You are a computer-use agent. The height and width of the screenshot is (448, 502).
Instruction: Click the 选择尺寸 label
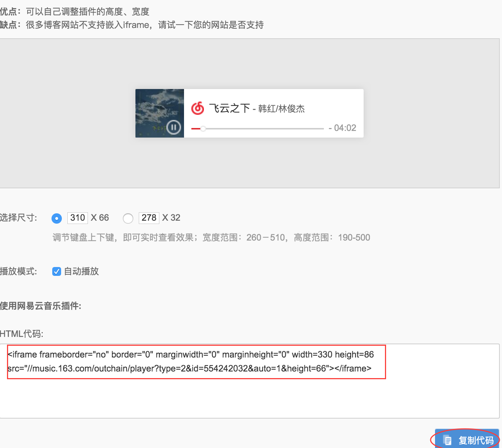(18, 218)
